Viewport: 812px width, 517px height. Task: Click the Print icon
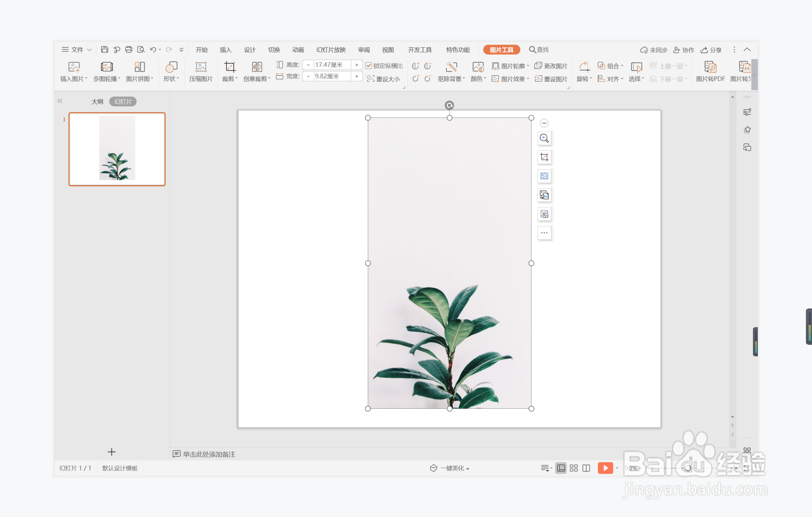[x=129, y=50]
